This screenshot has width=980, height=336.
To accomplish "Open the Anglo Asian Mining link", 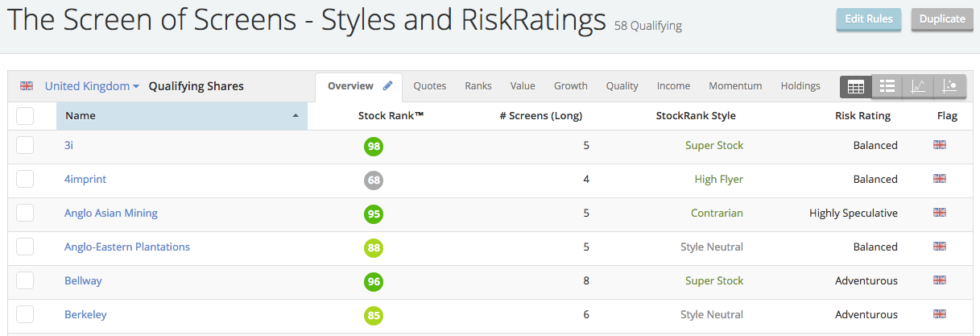I will tap(111, 214).
